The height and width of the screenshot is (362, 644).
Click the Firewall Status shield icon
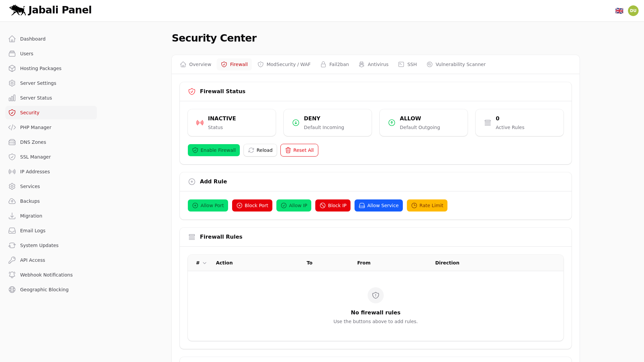tap(192, 91)
